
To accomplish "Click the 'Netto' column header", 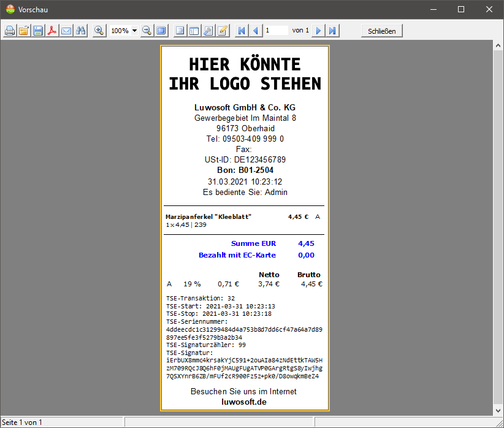I will (269, 275).
